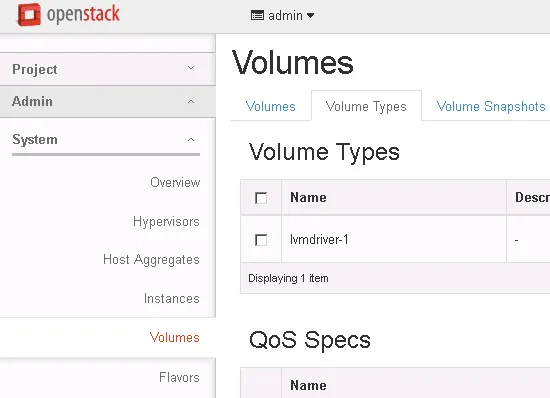Open the Volume Snapshots tab
Viewport: 550px width, 398px height.
coord(491,106)
